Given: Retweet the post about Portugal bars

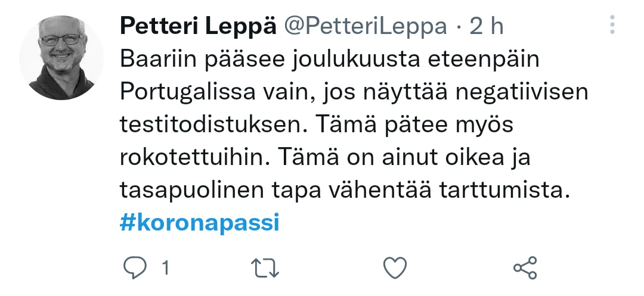Looking at the screenshot, I should [x=267, y=269].
